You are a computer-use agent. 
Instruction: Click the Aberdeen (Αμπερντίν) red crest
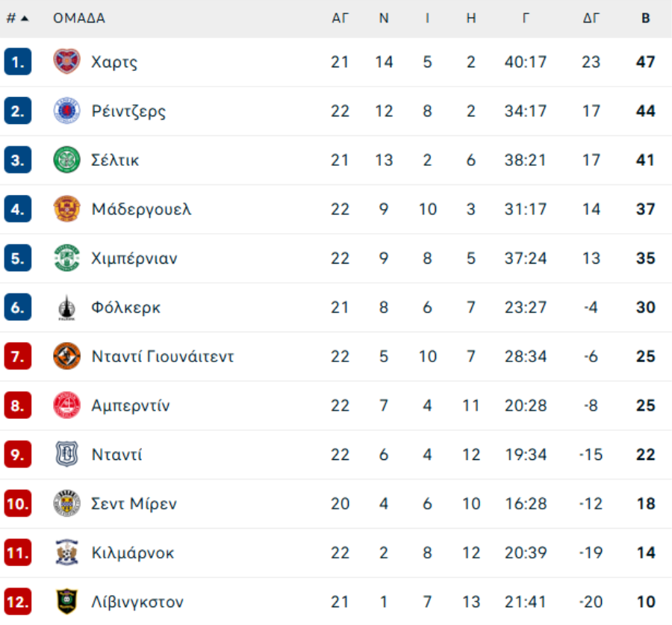pyautogui.click(x=66, y=405)
